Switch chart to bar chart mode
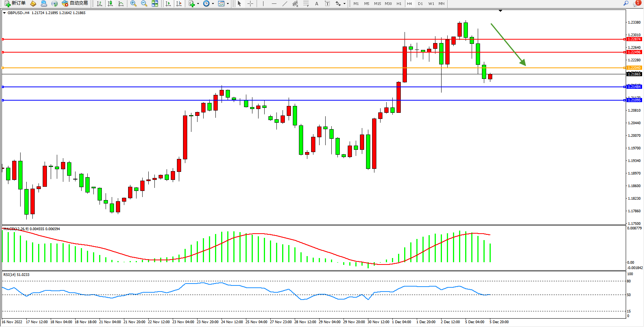 [100, 3]
